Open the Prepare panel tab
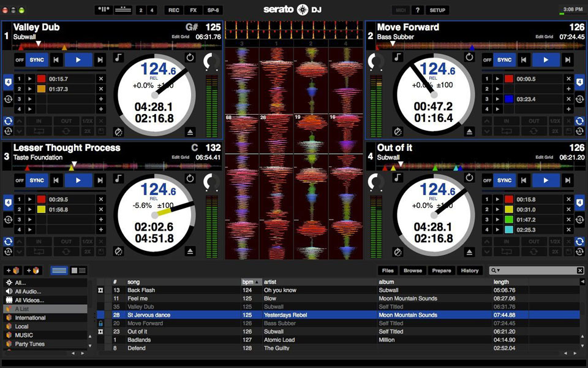 442,270
